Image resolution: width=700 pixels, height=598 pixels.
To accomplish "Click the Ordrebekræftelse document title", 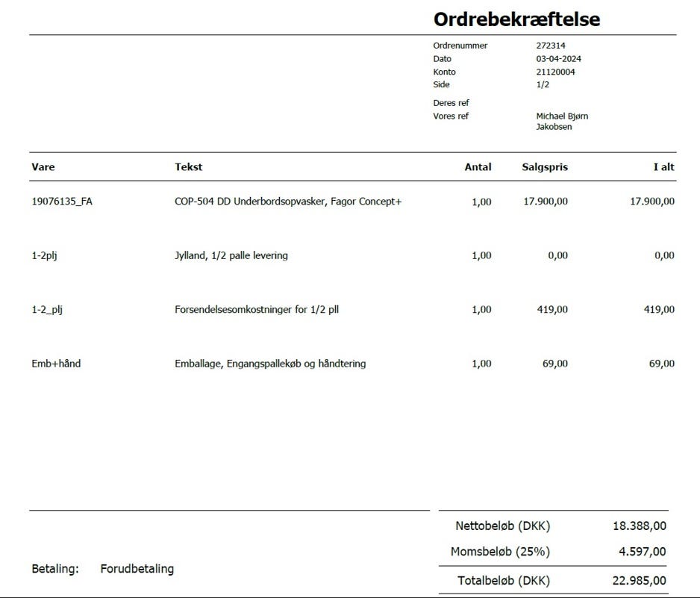I will 518,19.
